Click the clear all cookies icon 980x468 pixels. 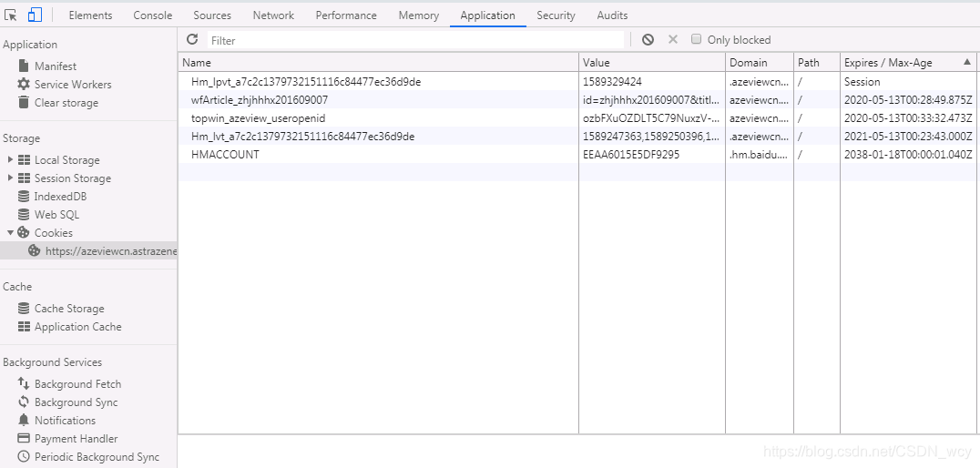[648, 39]
